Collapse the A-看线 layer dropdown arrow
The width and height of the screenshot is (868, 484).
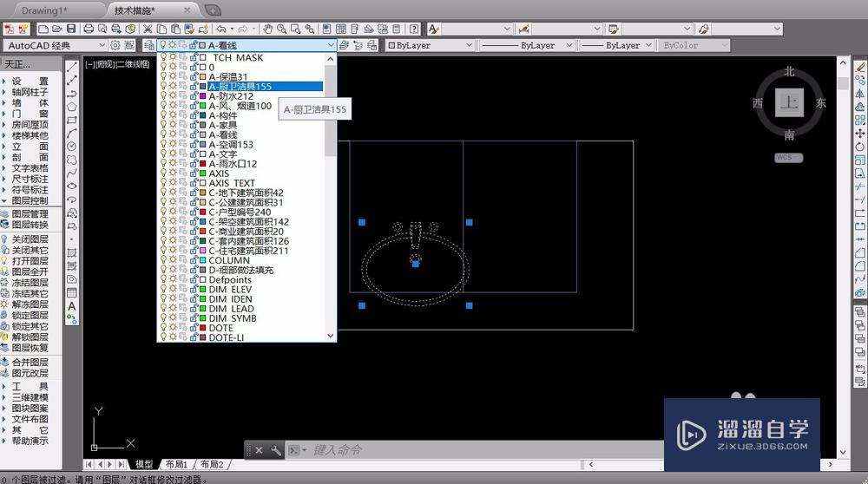tap(331, 45)
